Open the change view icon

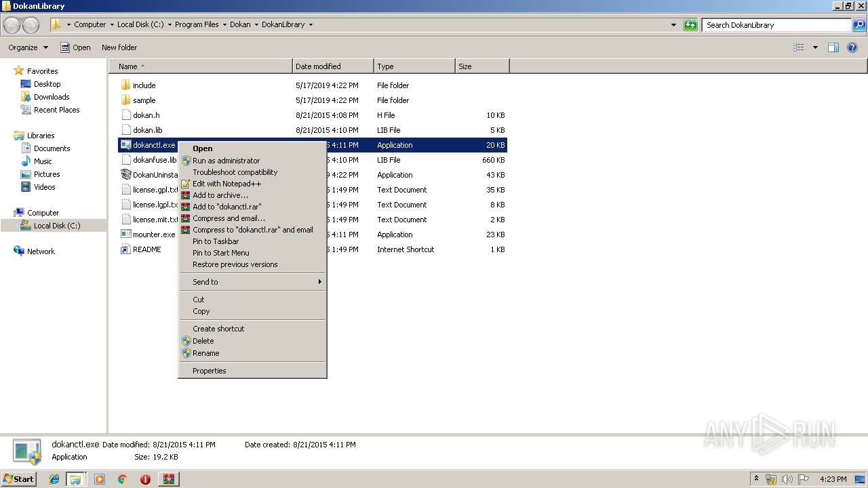pos(799,47)
